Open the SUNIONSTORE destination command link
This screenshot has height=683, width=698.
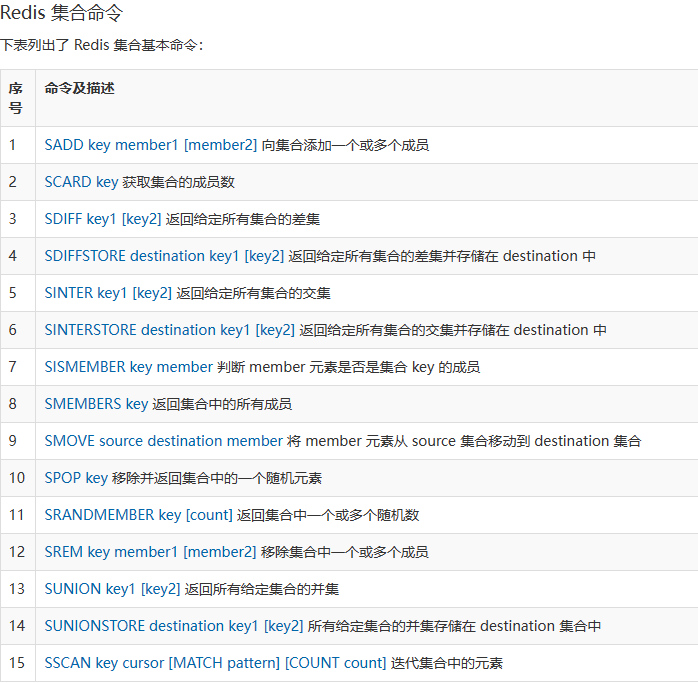173,626
